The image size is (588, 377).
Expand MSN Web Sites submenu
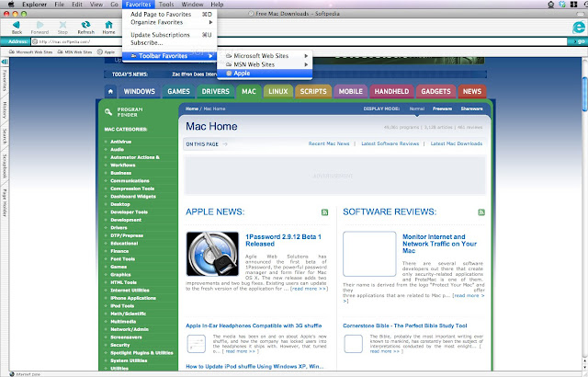(306, 64)
